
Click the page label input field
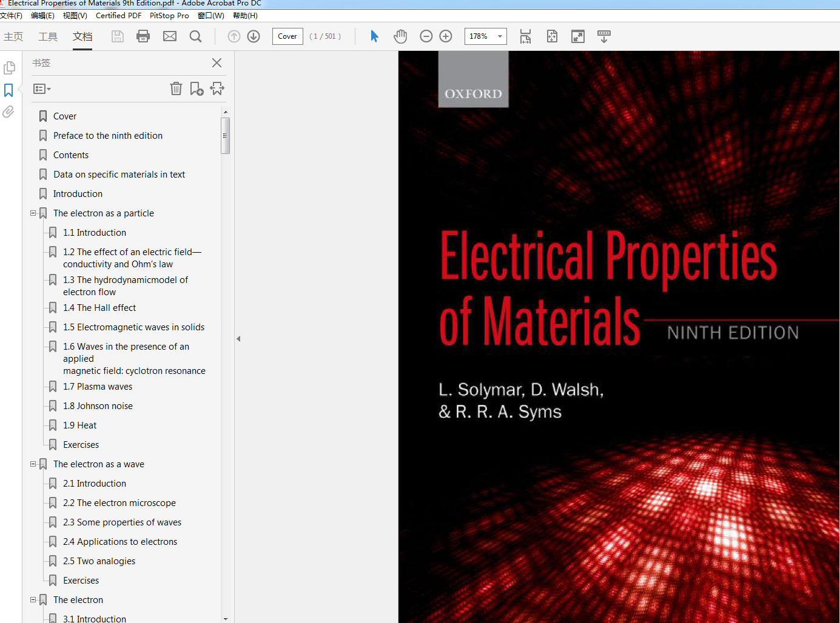(287, 36)
